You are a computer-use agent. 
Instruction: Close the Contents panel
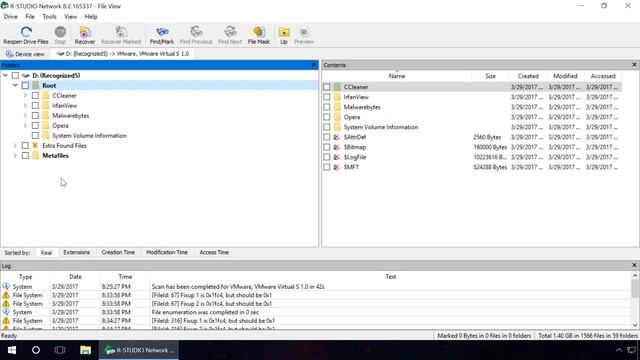pos(634,65)
